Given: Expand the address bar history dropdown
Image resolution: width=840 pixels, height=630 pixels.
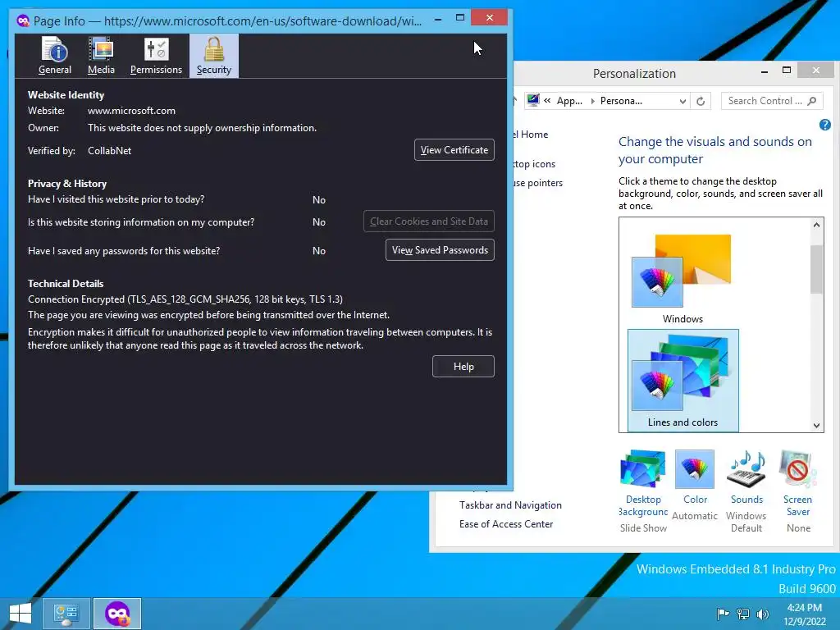Looking at the screenshot, I should (682, 101).
